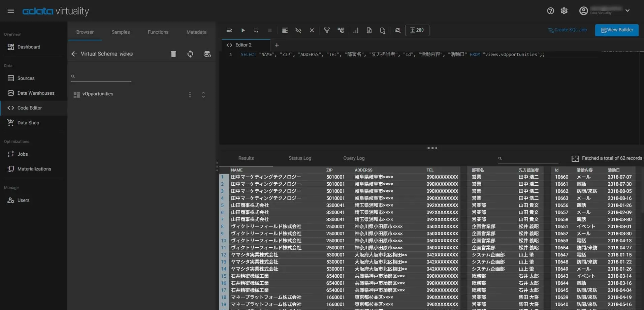Click the clear editor X icon
This screenshot has height=310, width=644.
pos(312,30)
